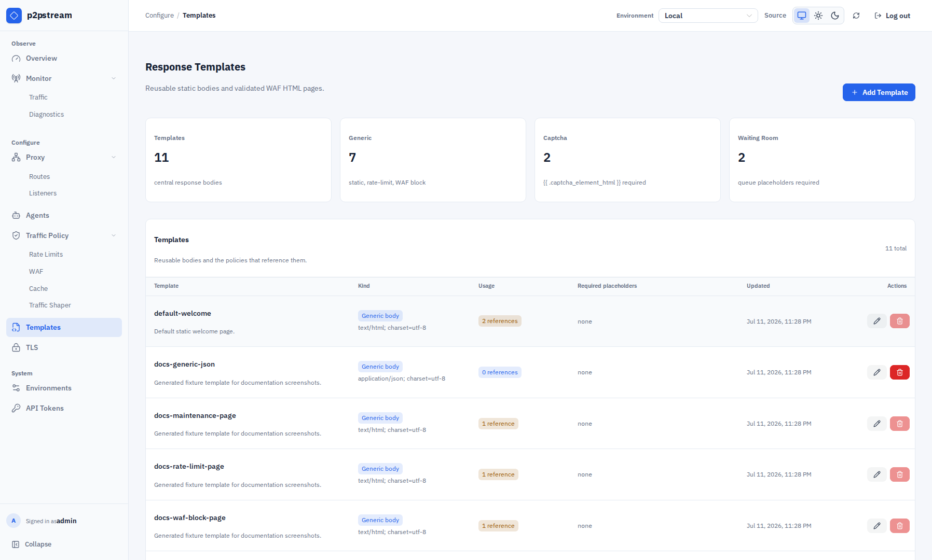
Task: Add a new template
Action: click(x=879, y=92)
